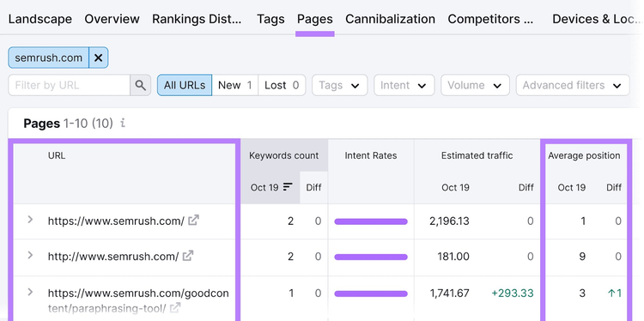Viewport: 644px width, 321px height.
Task: Click the green up 1 position diff
Action: (x=615, y=293)
